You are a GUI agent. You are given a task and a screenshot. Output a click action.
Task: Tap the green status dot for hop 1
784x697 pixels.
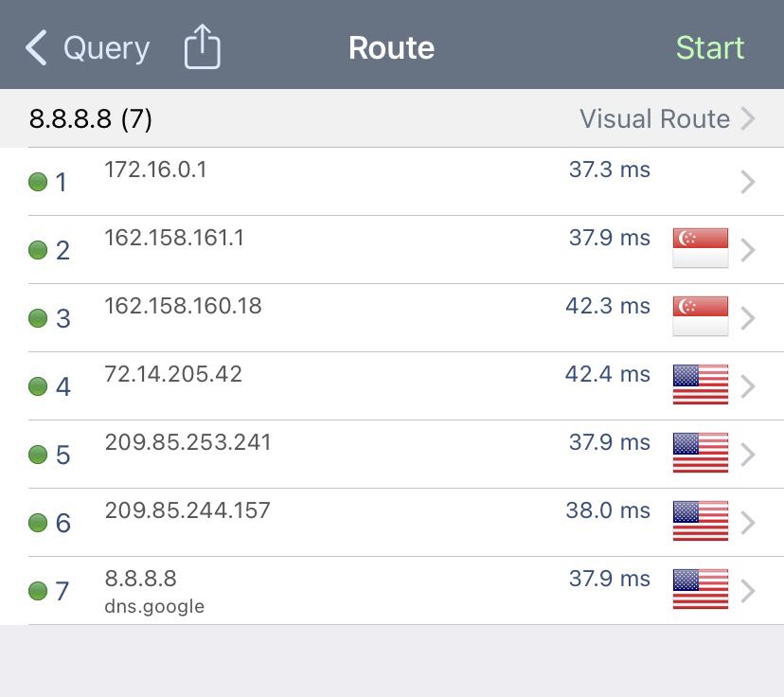38,182
